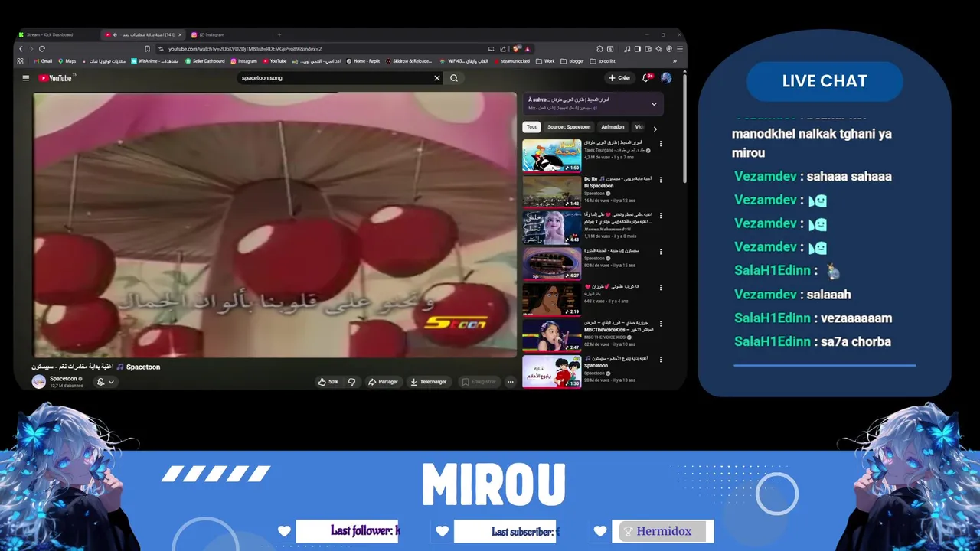Click the browser address bar URL
This screenshot has width=980, height=551.
coord(245,49)
